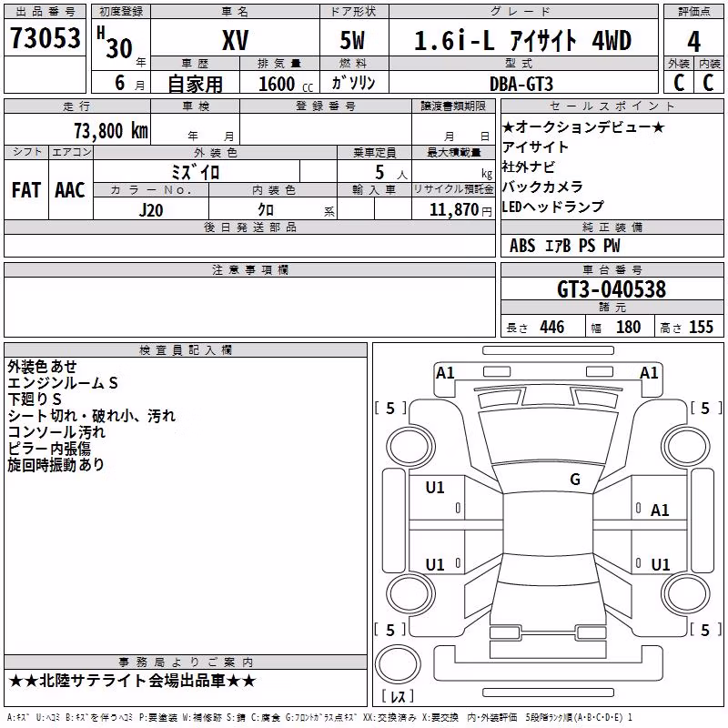Viewport: 728px width, 728px height.
Task: Click the seating capacity 5 人
Action: pyautogui.click(x=391, y=173)
